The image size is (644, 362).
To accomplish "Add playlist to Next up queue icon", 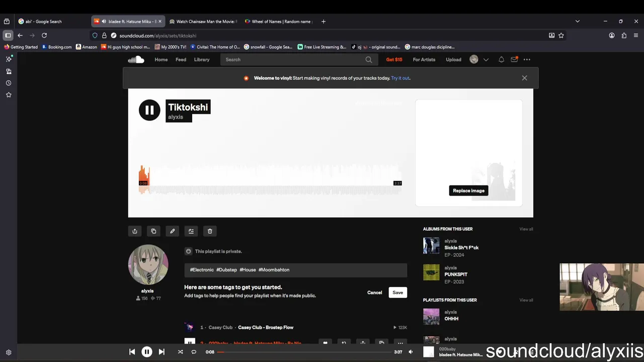I will (191, 231).
